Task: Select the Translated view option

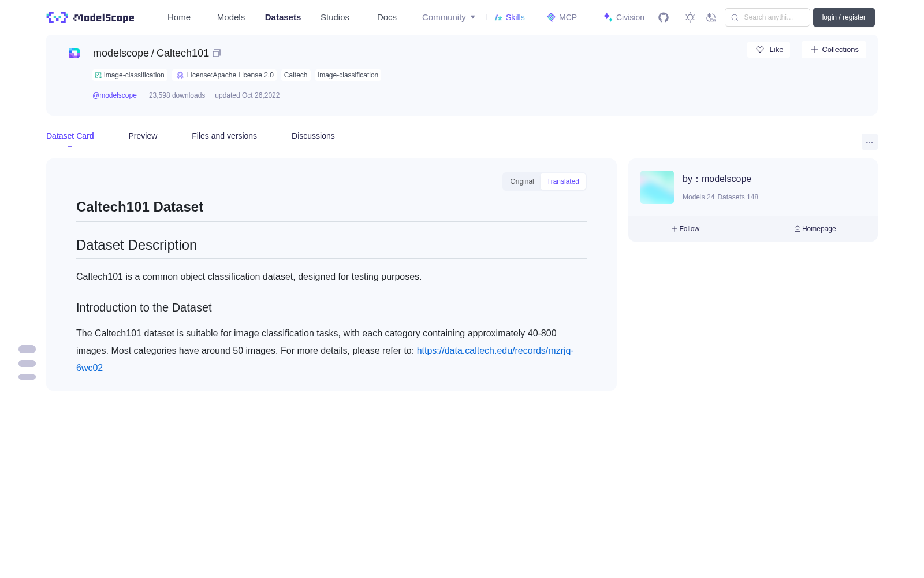Action: 563,181
